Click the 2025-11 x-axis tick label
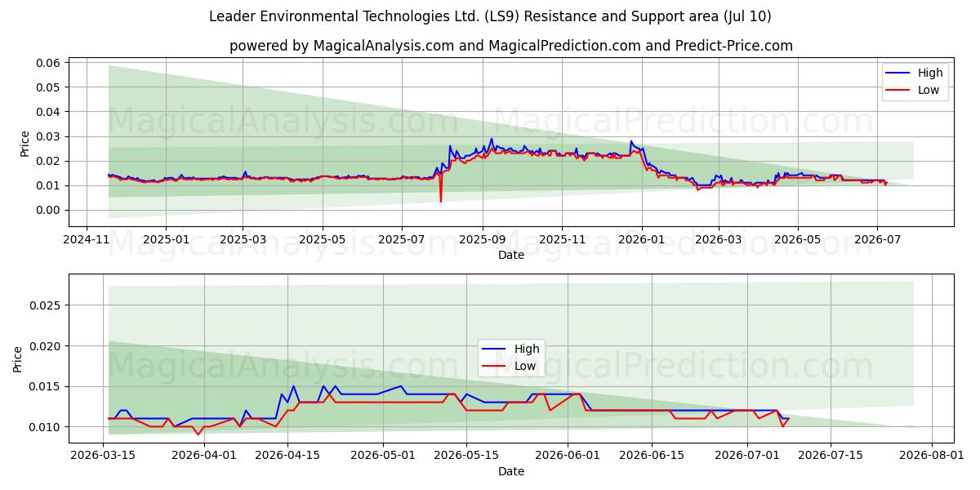 pos(562,240)
